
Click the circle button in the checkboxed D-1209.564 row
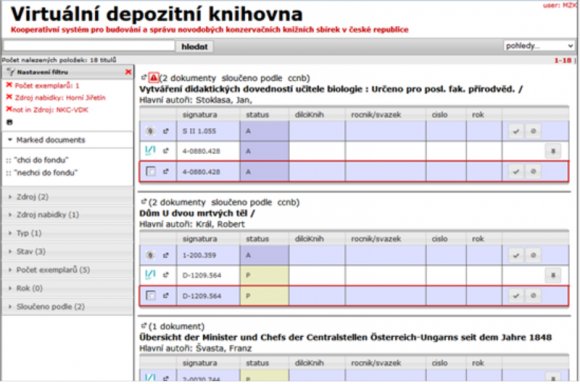click(533, 296)
